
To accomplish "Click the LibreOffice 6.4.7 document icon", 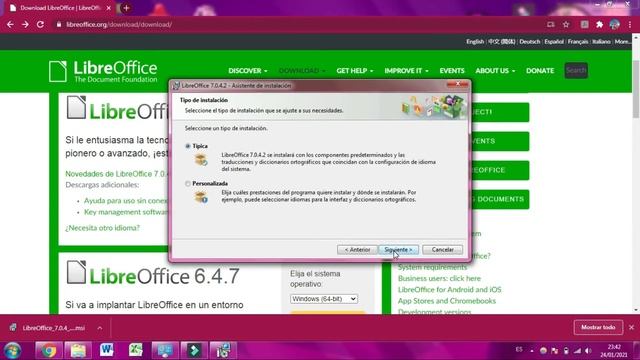I will tap(76, 272).
